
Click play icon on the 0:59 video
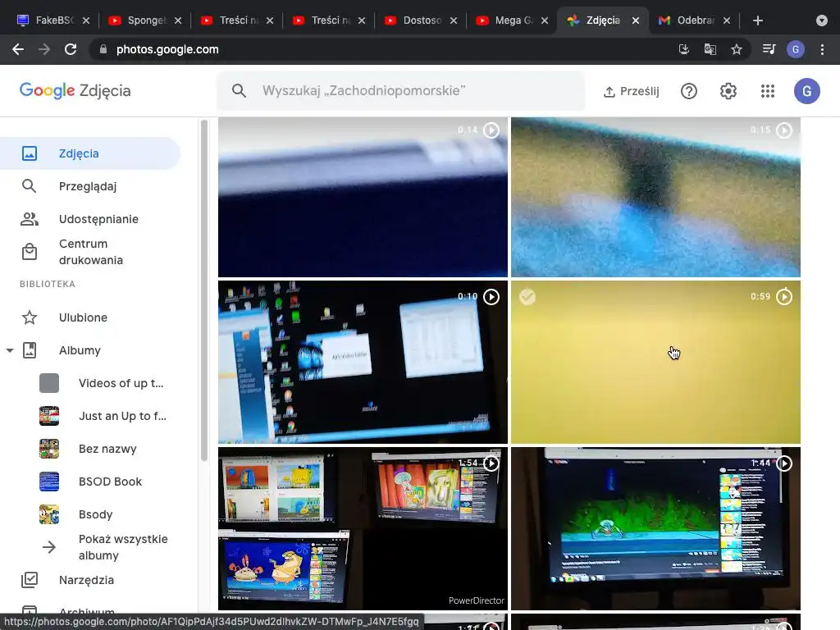tap(784, 297)
